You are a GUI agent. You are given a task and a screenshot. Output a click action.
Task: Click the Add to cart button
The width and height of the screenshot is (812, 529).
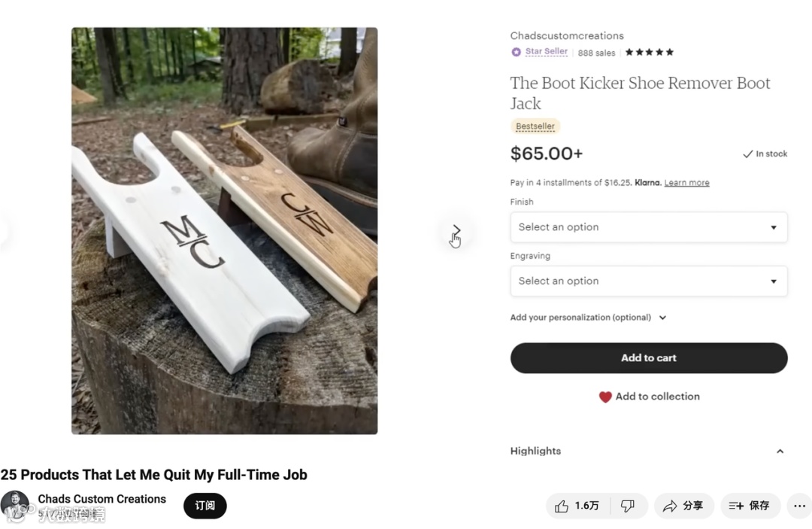648,358
